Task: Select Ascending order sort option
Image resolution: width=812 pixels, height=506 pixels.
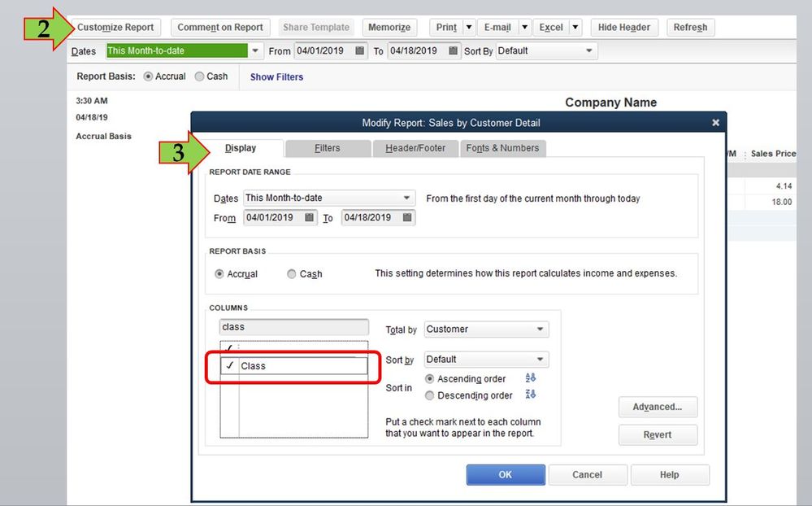Action: (429, 379)
